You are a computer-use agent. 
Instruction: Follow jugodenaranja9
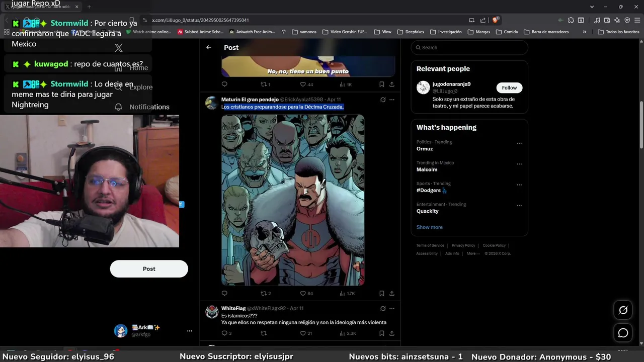(x=509, y=87)
